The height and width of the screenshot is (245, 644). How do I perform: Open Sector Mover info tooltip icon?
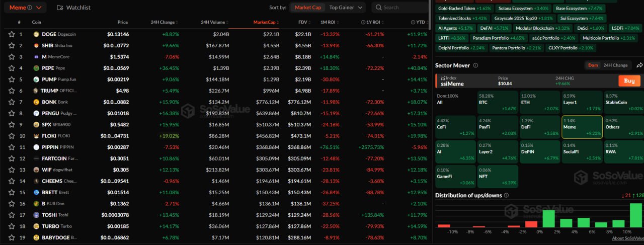click(475, 65)
